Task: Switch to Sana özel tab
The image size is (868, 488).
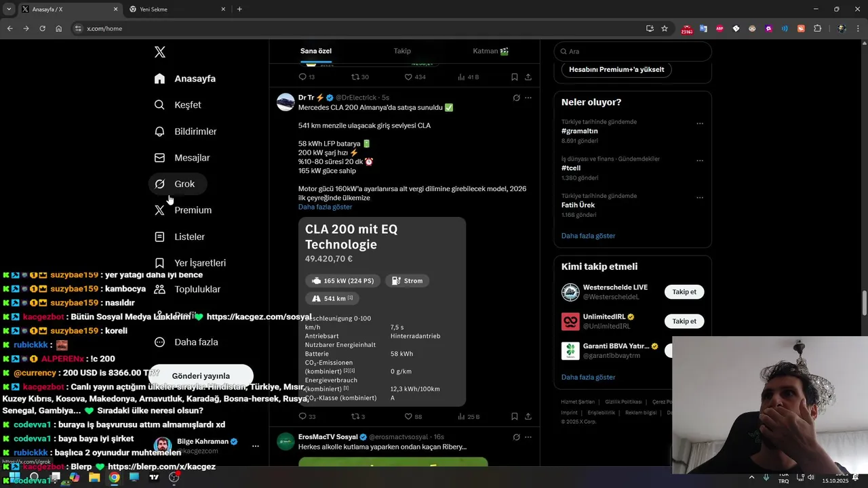Action: point(316,51)
